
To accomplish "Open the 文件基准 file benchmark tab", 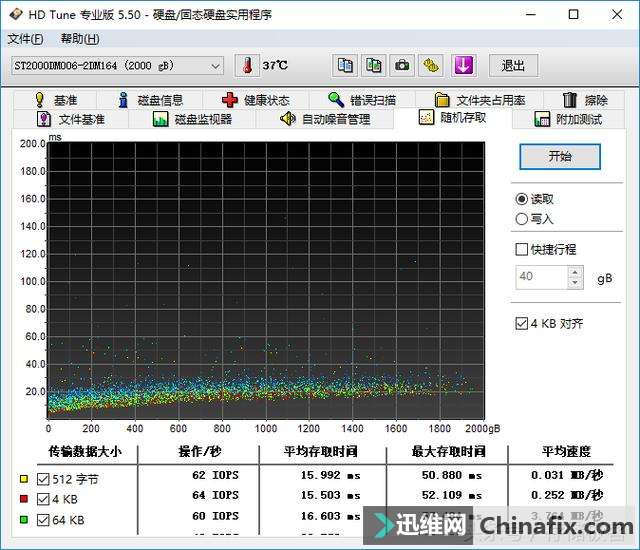I will point(71,119).
